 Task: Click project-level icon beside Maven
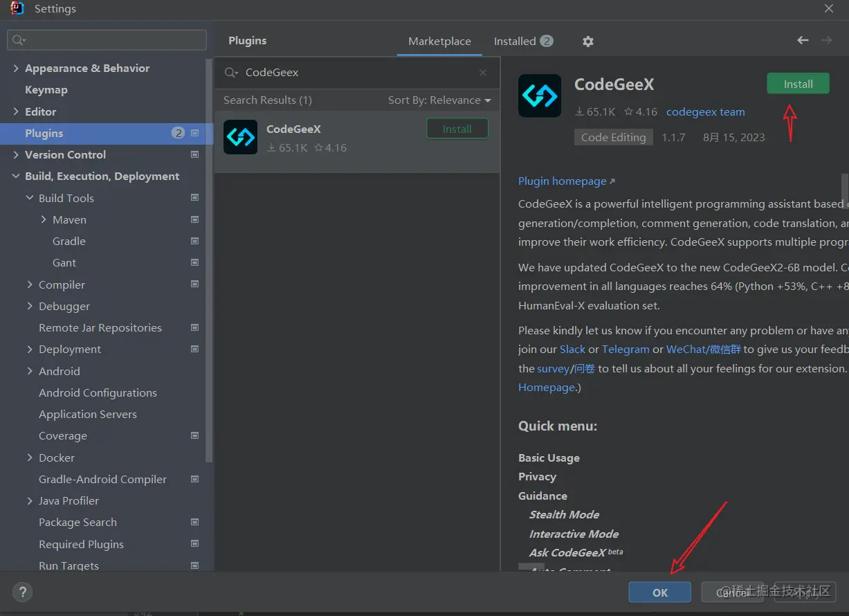194,219
